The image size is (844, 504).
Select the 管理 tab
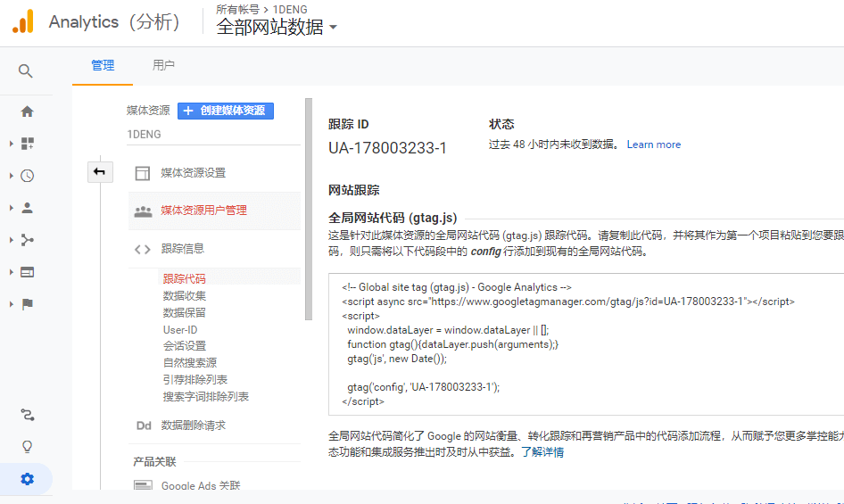pos(103,65)
